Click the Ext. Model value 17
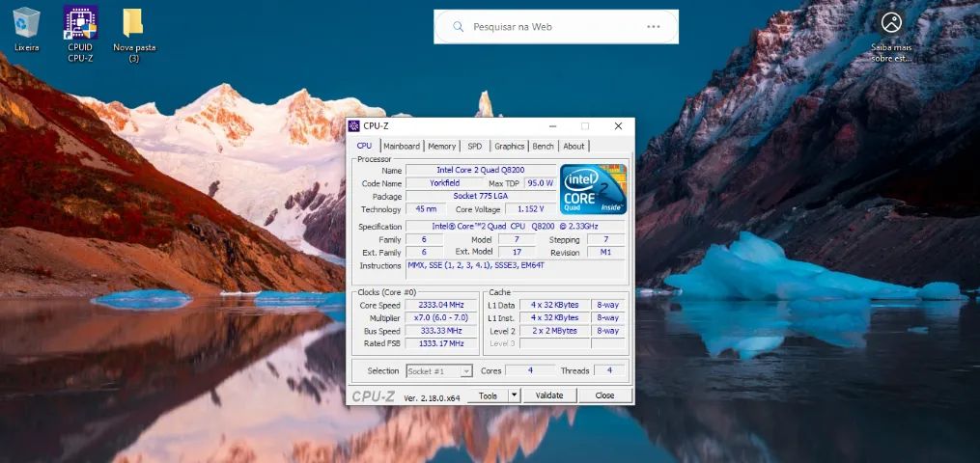Image resolution: width=980 pixels, height=463 pixels. click(x=517, y=252)
